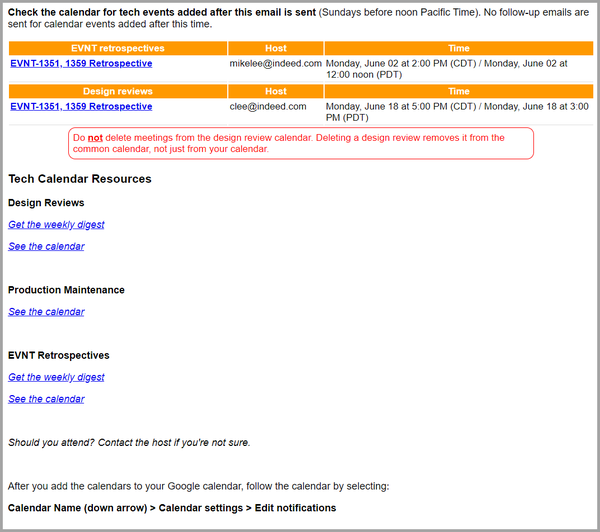Open the EVNT-1351 Retrospective link under Design reviews
600x532 pixels.
[x=81, y=106]
